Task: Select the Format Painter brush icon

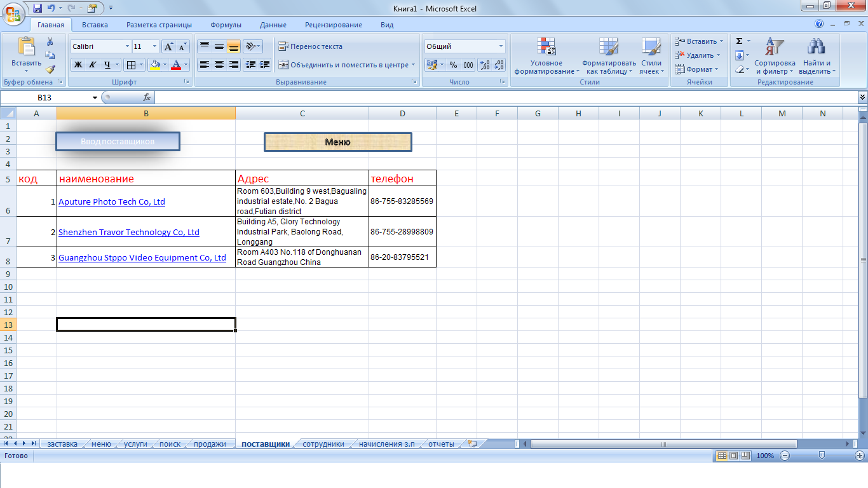Action: (50, 69)
